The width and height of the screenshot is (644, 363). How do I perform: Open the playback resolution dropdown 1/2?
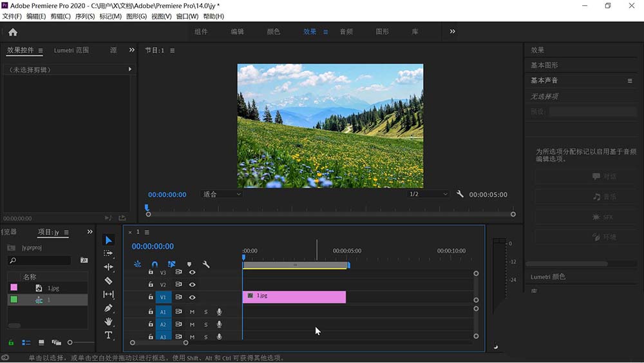[428, 194]
